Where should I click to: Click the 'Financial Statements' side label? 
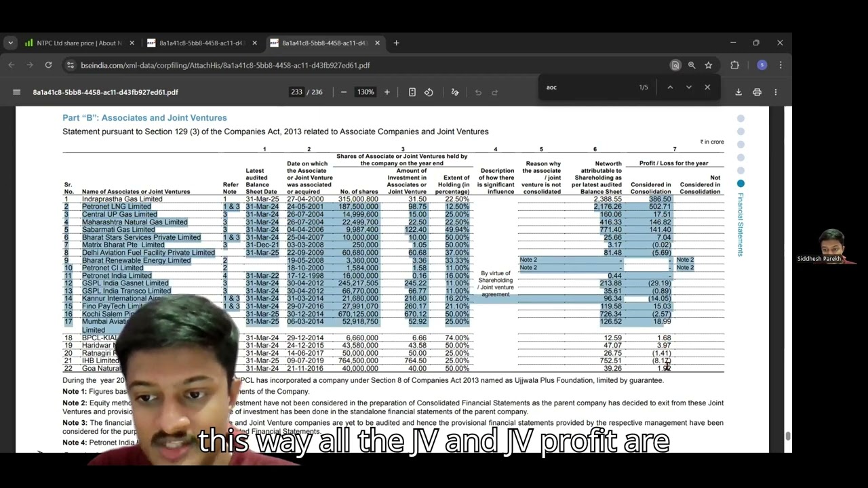[741, 224]
